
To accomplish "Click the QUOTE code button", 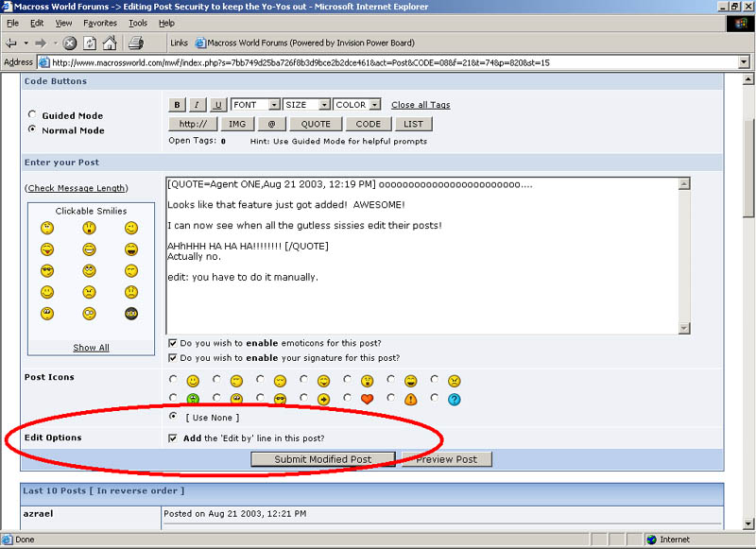I will tap(316, 124).
